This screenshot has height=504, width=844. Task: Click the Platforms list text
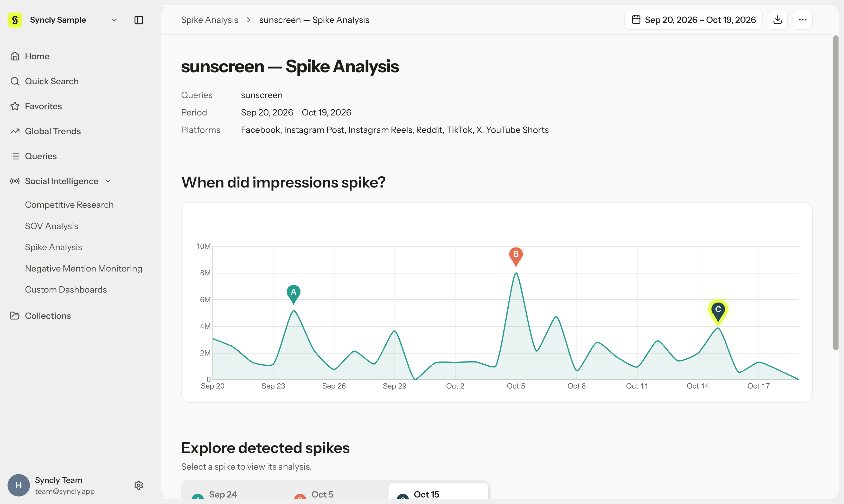[x=395, y=130]
